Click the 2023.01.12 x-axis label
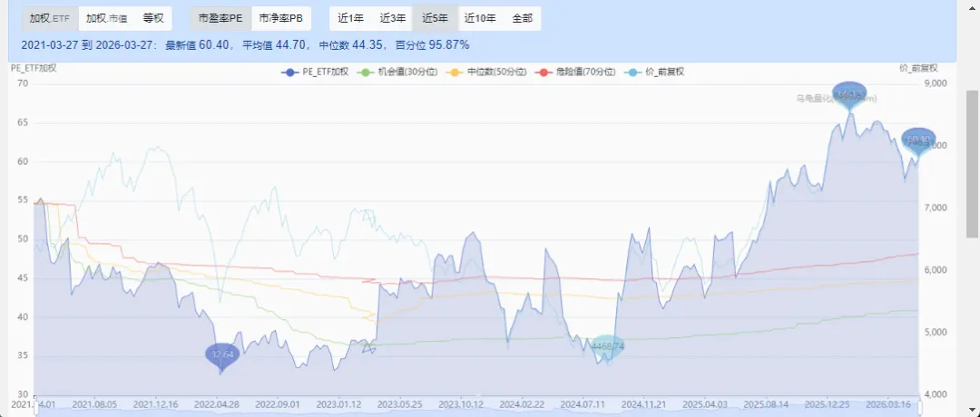 pyautogui.click(x=338, y=404)
